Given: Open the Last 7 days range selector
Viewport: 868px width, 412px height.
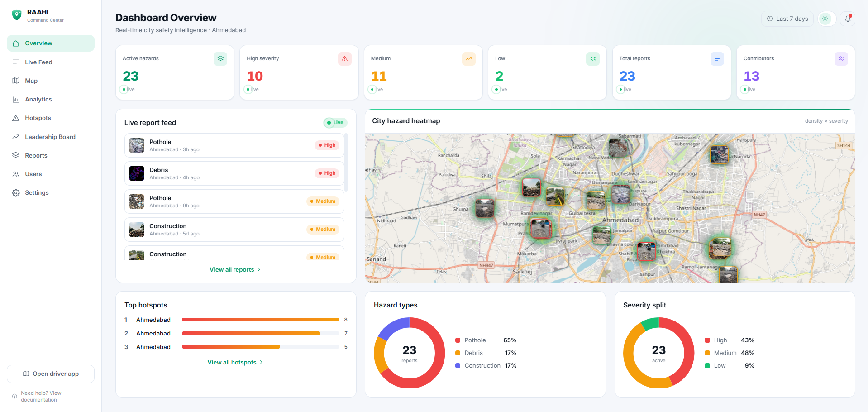Looking at the screenshot, I should tap(787, 19).
